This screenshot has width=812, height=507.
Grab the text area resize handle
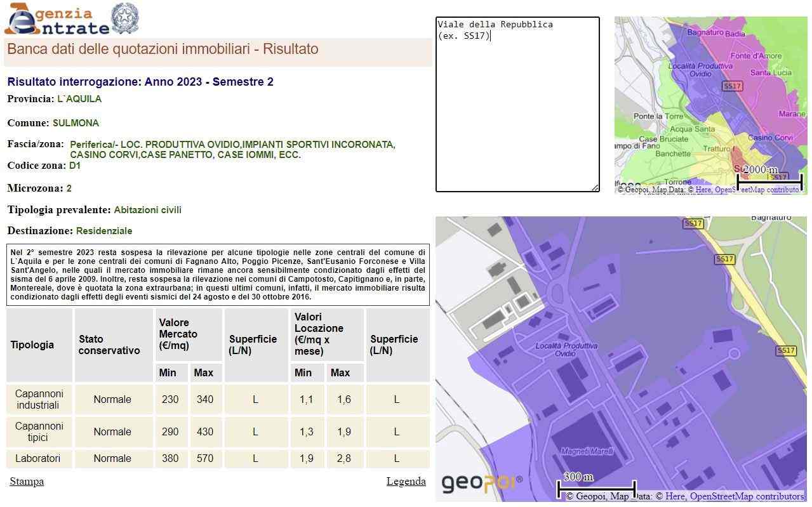tap(595, 187)
